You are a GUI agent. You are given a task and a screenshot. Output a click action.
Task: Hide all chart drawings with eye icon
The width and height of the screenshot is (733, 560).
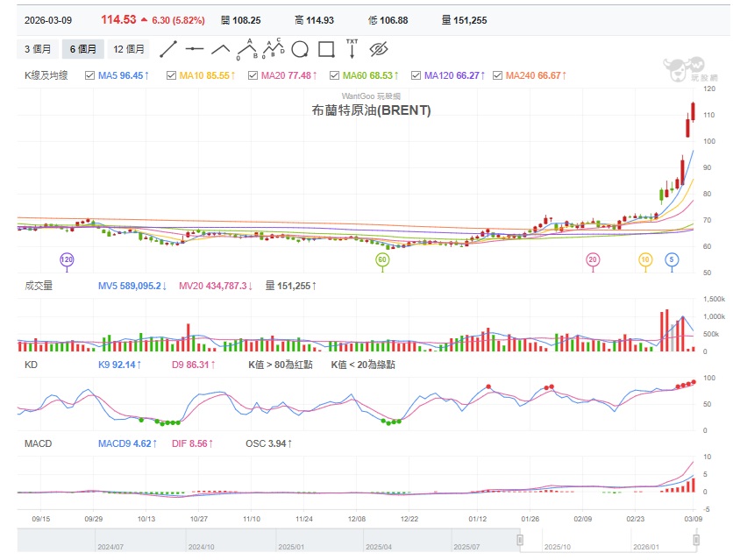(377, 50)
